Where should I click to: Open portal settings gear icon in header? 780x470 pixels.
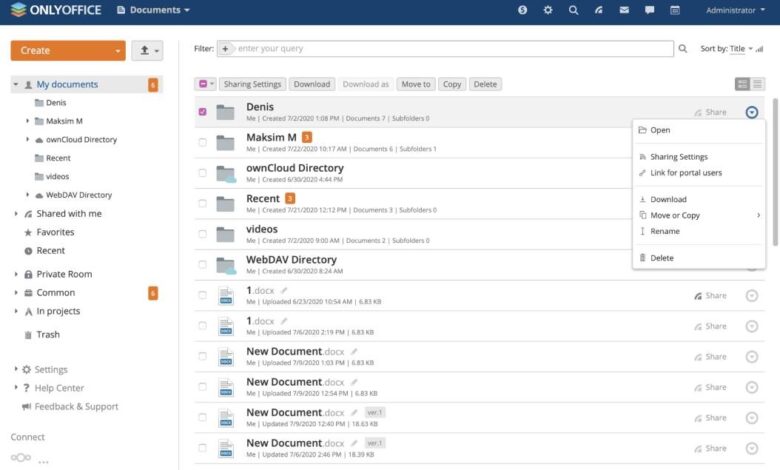coord(548,10)
